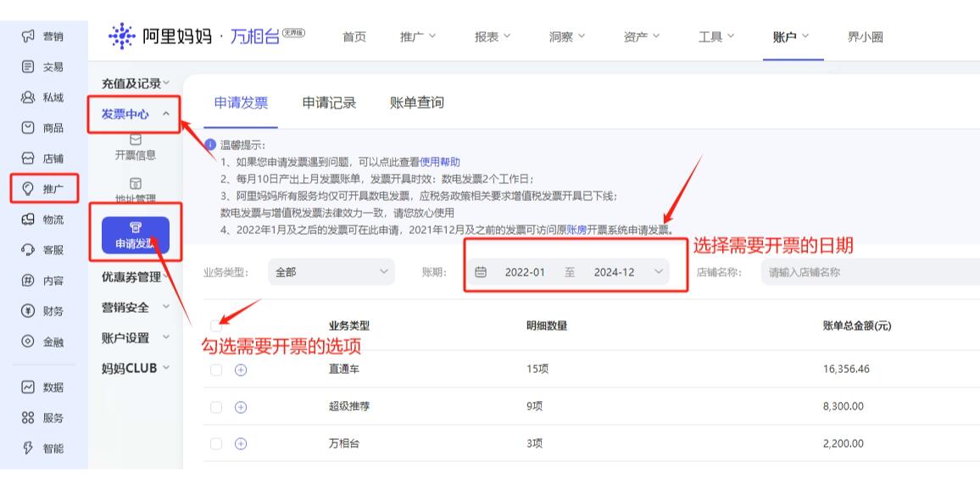This screenshot has height=490, width=980.
Task: Click the start date 2022-01 field
Action: tap(525, 272)
